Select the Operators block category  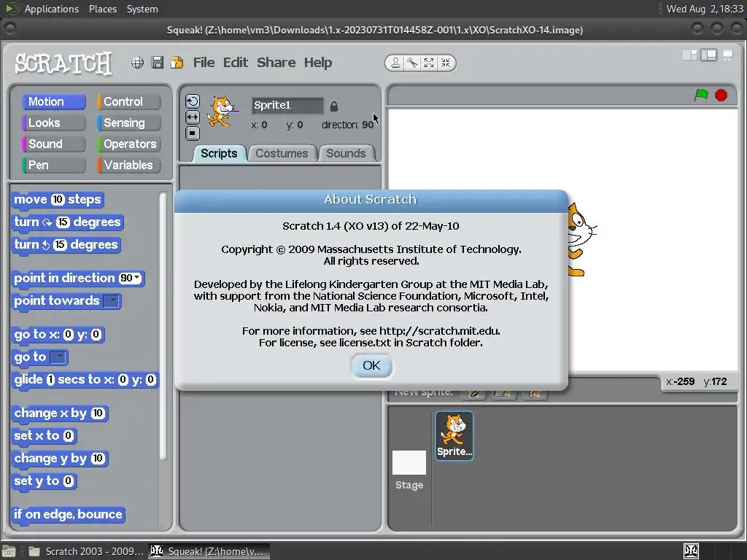(x=129, y=144)
